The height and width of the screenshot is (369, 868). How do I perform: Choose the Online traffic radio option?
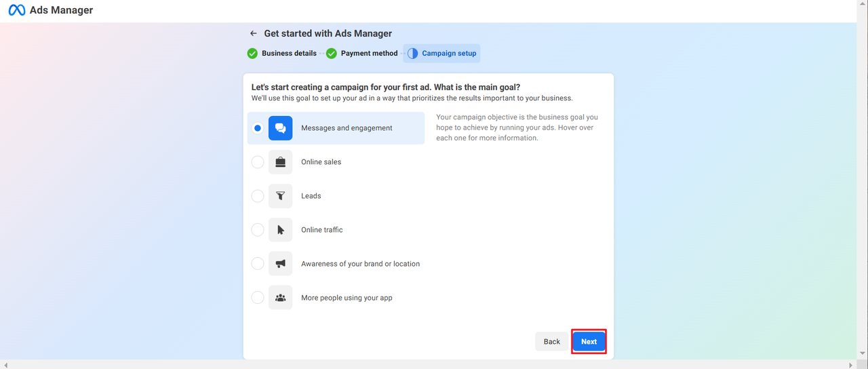tap(258, 230)
